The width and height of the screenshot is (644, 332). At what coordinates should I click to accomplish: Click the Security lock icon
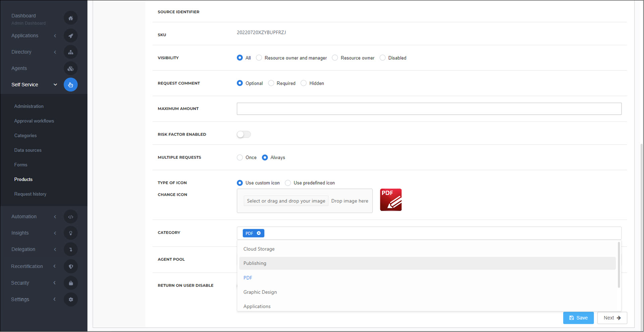pyautogui.click(x=70, y=283)
